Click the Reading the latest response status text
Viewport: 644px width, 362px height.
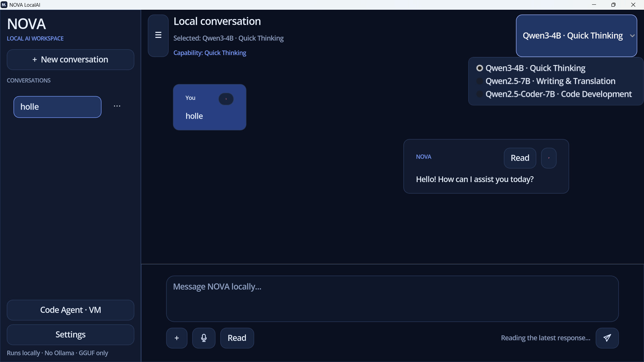tap(545, 338)
